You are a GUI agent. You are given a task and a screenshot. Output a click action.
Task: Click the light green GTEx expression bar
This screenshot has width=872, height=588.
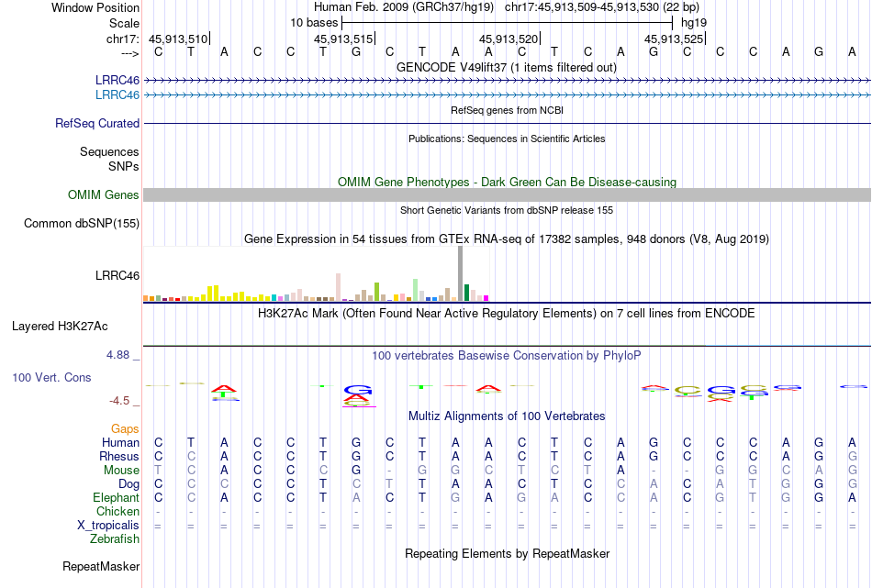tap(416, 290)
